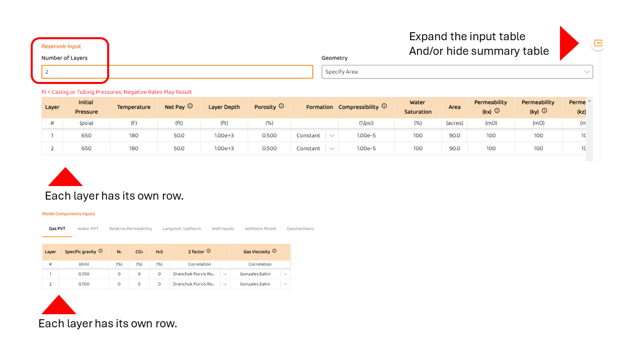
Task: Click Compressibility column info icon
Action: point(384,107)
